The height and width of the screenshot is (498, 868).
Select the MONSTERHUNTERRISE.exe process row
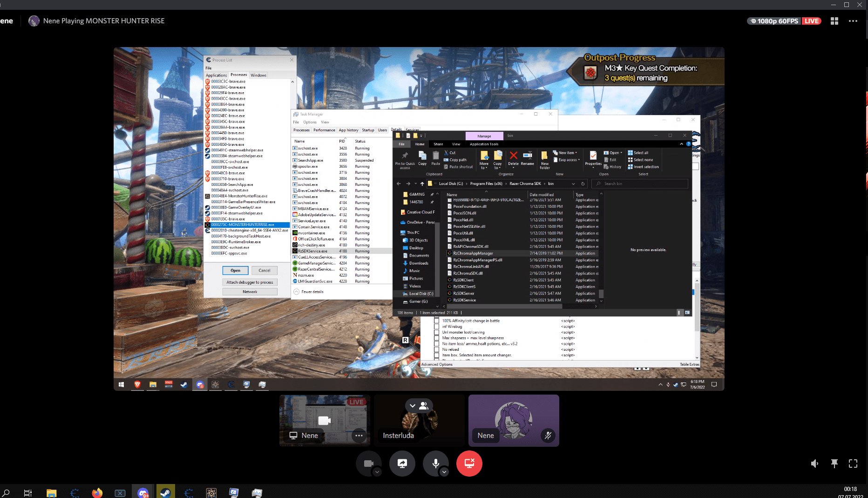point(247,225)
